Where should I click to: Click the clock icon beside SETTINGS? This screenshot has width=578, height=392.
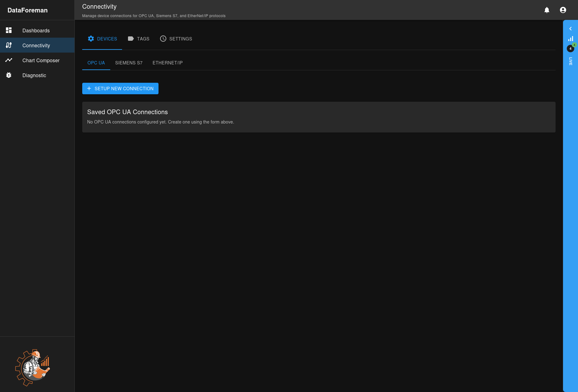(x=163, y=39)
